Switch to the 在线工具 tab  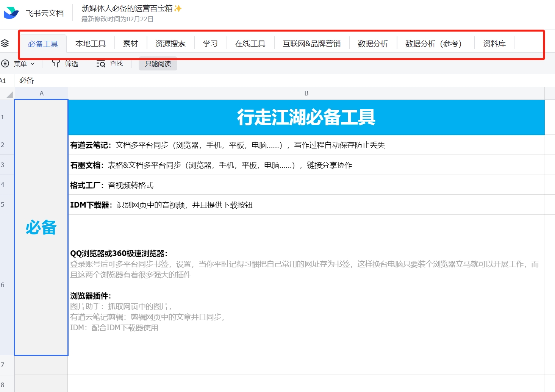pyautogui.click(x=250, y=44)
